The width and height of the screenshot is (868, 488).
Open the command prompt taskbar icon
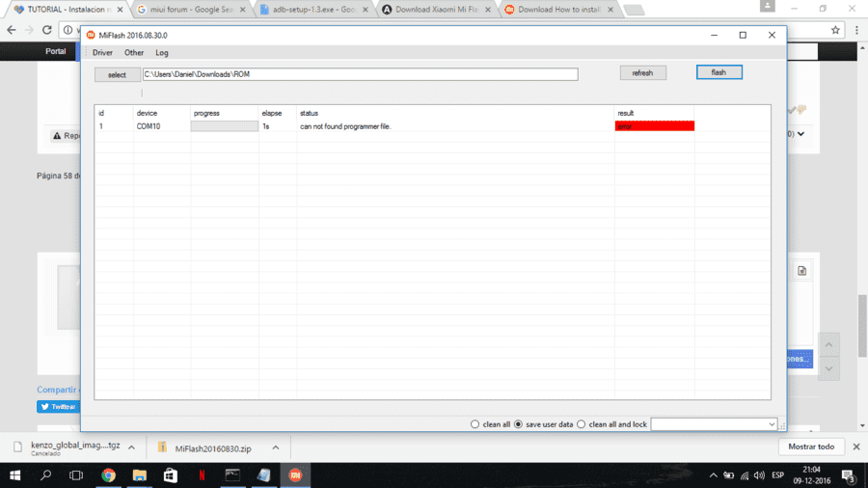232,475
